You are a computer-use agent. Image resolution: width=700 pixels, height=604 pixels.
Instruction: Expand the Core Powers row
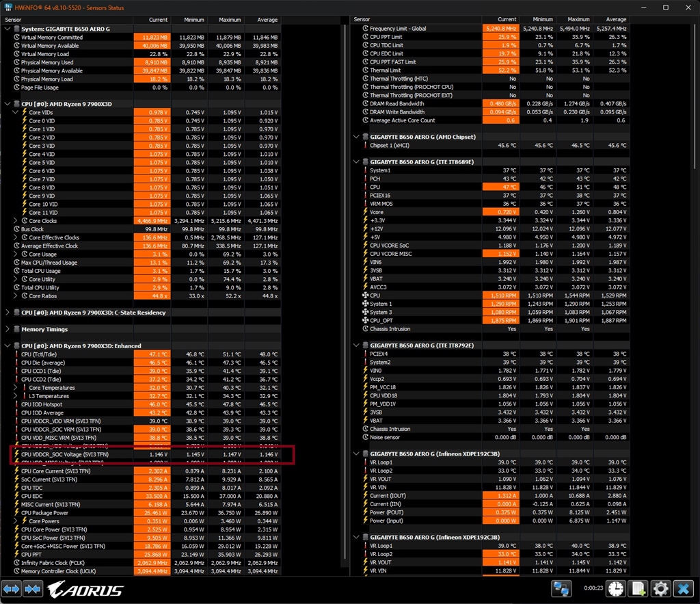point(15,521)
